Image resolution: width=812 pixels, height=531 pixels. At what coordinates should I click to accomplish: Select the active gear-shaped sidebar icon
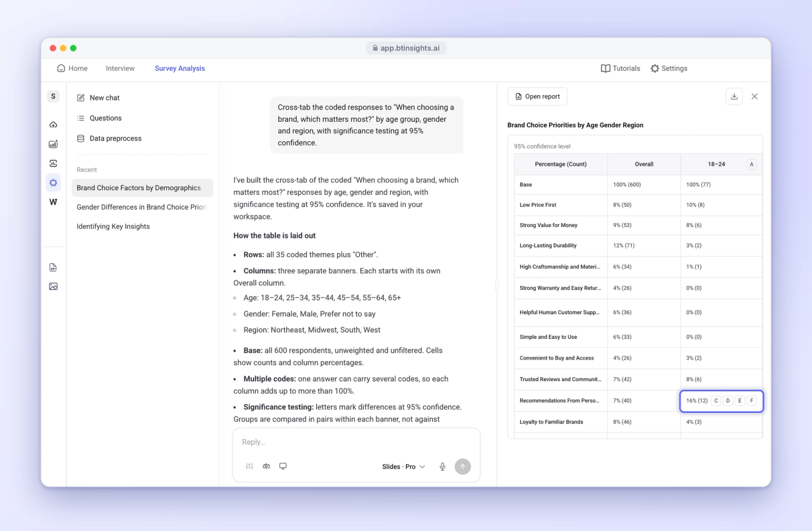(53, 183)
